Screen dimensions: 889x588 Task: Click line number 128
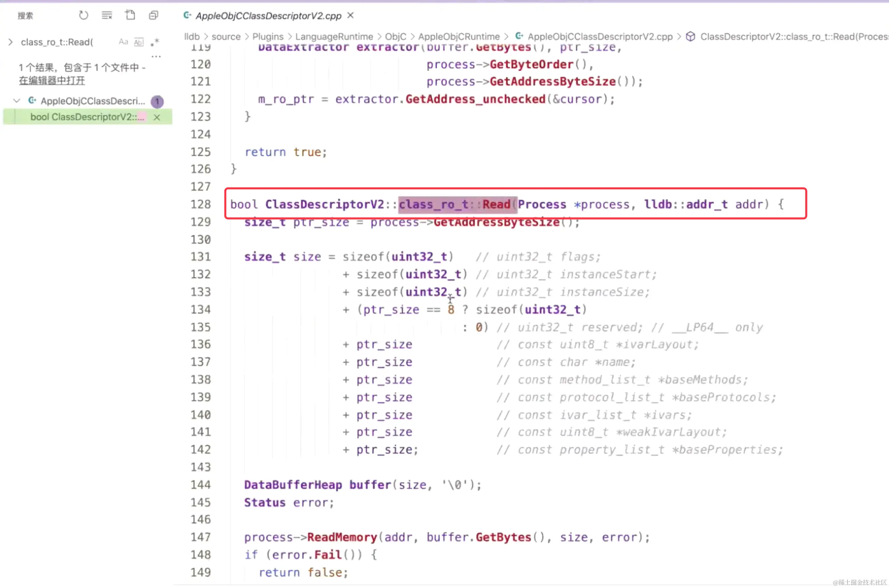click(201, 204)
